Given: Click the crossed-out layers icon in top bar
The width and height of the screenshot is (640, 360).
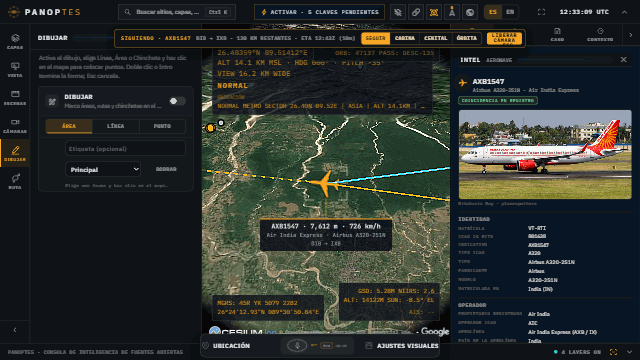Looking at the screenshot, I should coord(398,12).
